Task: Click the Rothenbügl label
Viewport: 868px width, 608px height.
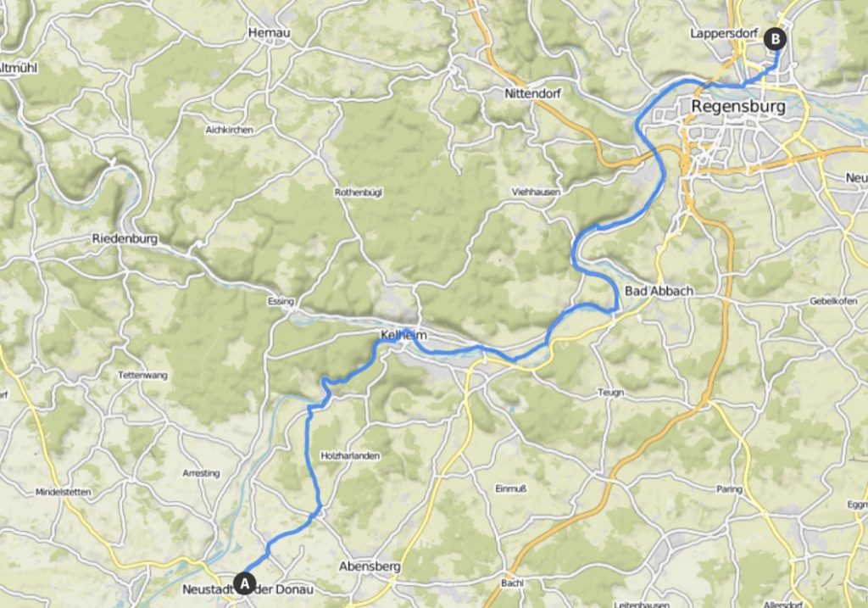Action: [x=359, y=192]
